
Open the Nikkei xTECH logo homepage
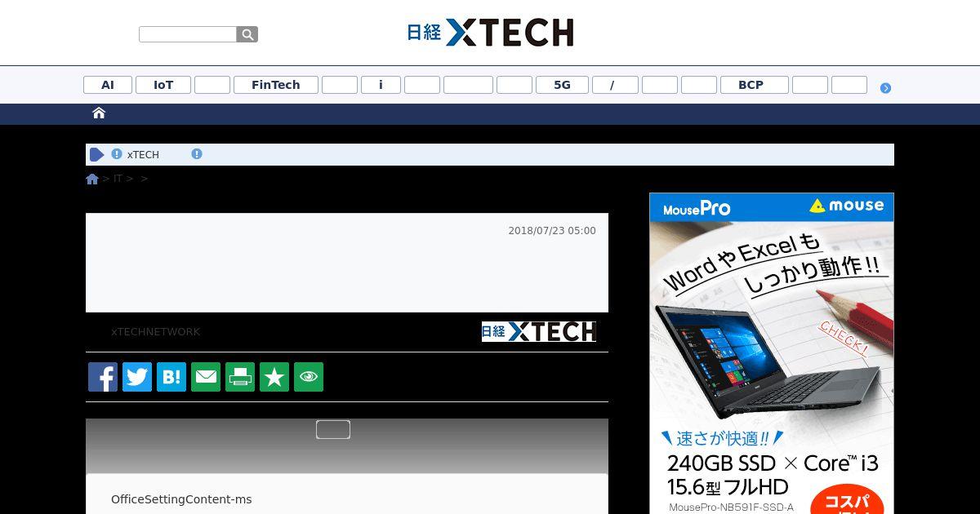click(490, 33)
